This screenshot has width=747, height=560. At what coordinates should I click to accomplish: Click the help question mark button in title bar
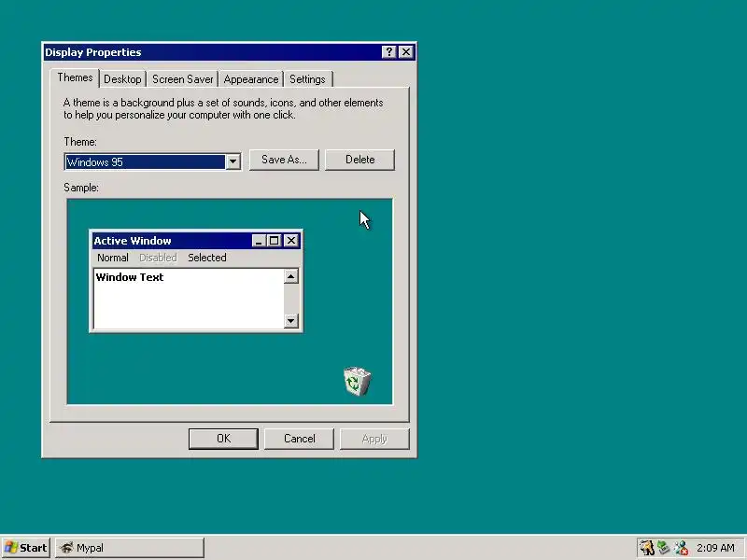(389, 52)
